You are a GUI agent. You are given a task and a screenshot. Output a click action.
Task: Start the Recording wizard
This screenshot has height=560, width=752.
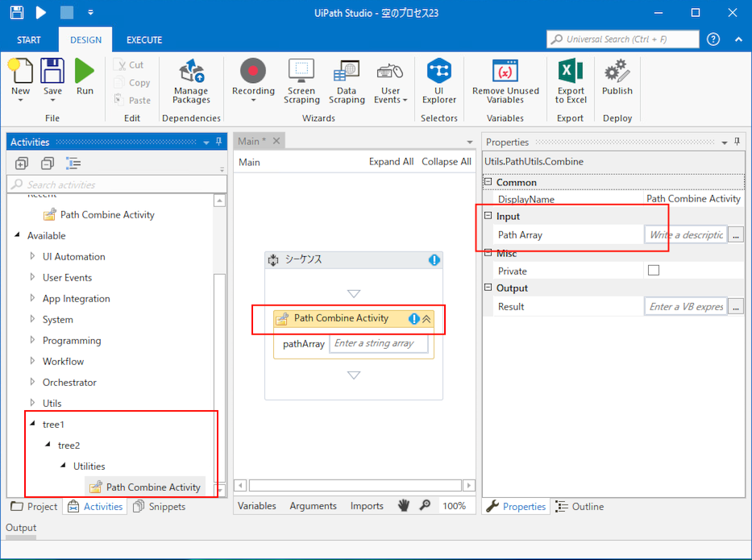coord(253,72)
